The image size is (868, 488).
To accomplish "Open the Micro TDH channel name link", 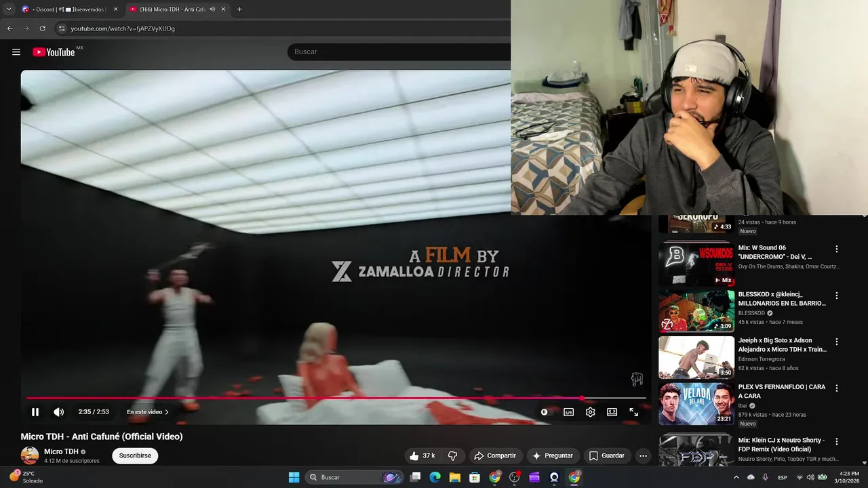I will (61, 452).
